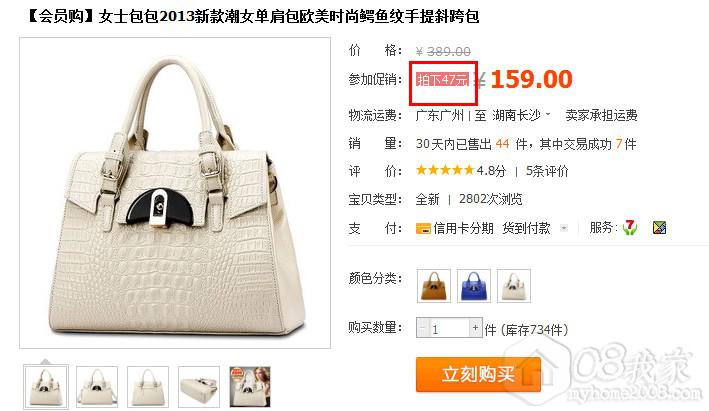Click the 7-day return service icon
The height and width of the screenshot is (411, 709).
[629, 227]
